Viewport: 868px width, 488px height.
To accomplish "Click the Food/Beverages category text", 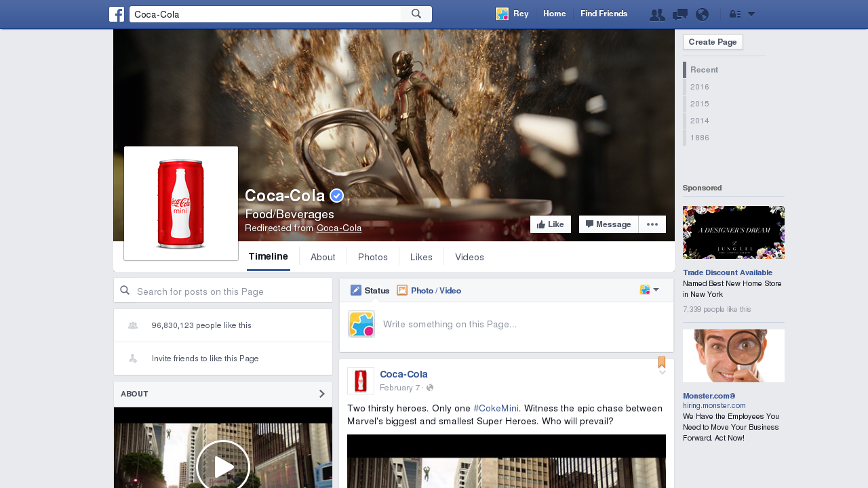I will click(x=290, y=214).
